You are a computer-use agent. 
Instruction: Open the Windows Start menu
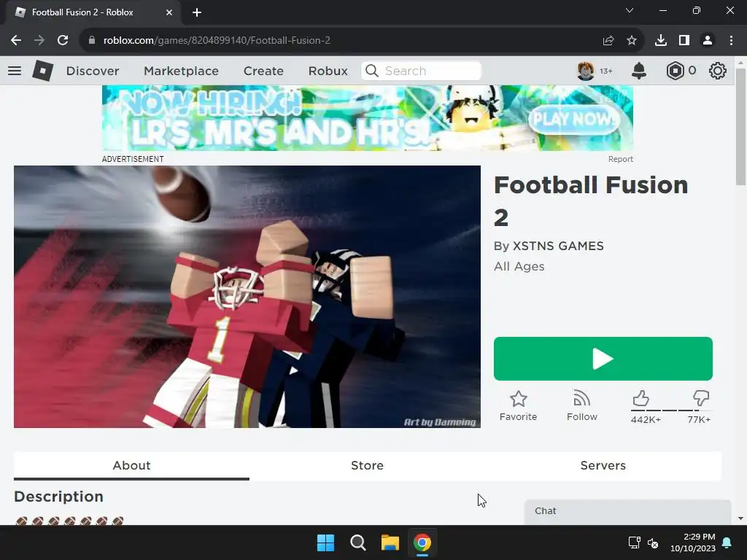point(326,542)
